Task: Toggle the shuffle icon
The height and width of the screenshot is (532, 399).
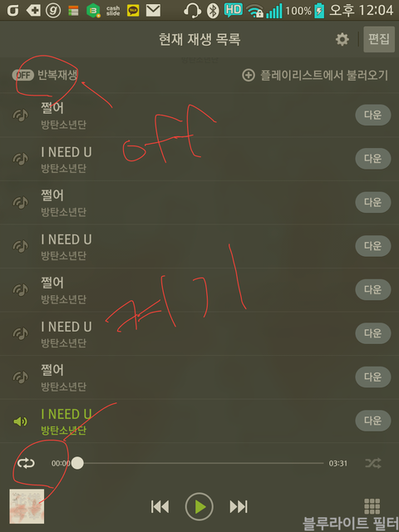Action: (373, 463)
